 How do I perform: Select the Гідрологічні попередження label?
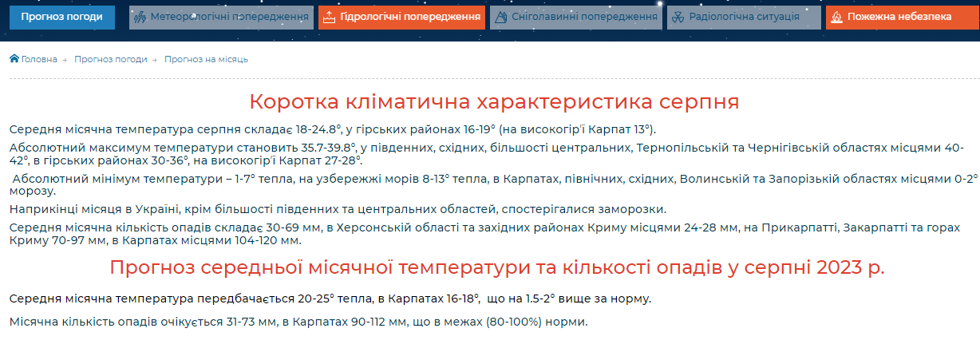pyautogui.click(x=410, y=17)
